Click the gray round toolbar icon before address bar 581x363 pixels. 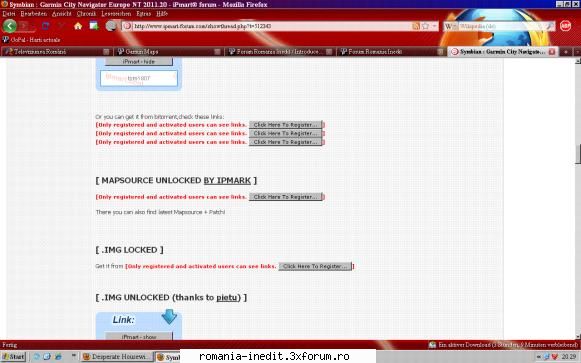coord(111,26)
